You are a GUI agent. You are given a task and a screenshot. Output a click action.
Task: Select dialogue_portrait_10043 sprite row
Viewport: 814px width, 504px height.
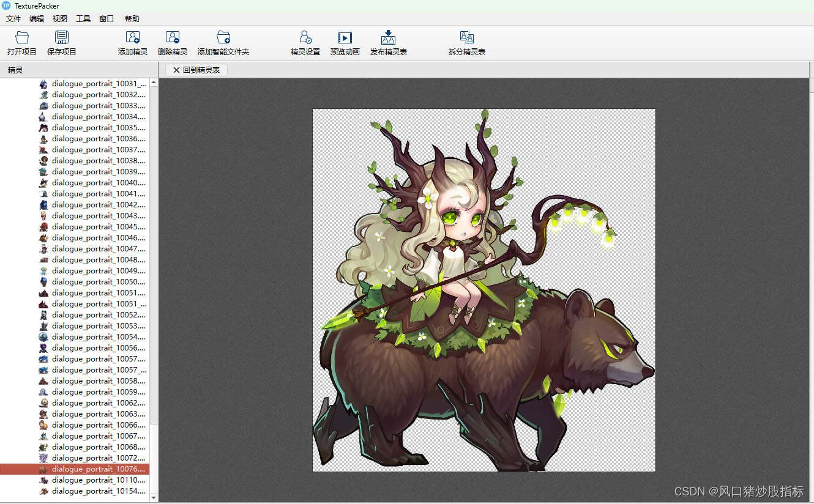[75, 216]
